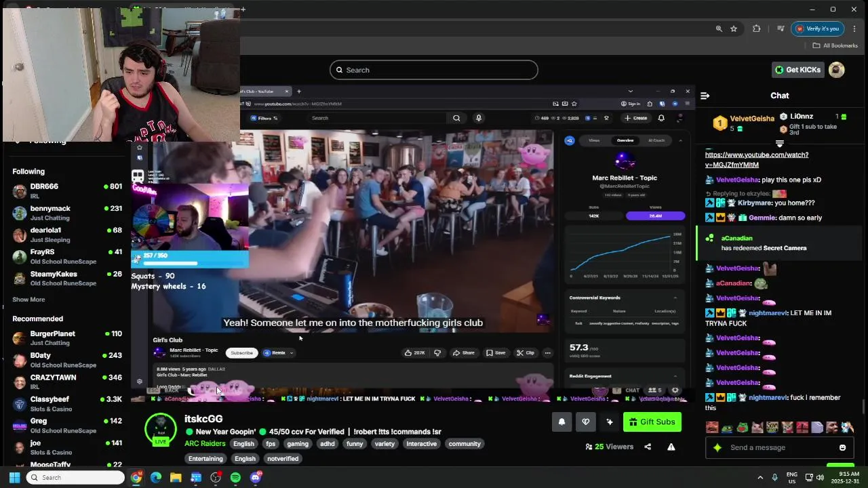Image resolution: width=868 pixels, height=488 pixels.
Task: Focus the Kick search bar
Action: 434,70
